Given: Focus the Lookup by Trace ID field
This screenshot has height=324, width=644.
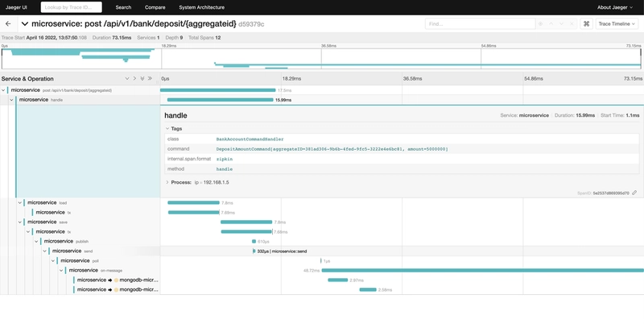Looking at the screenshot, I should 71,7.
